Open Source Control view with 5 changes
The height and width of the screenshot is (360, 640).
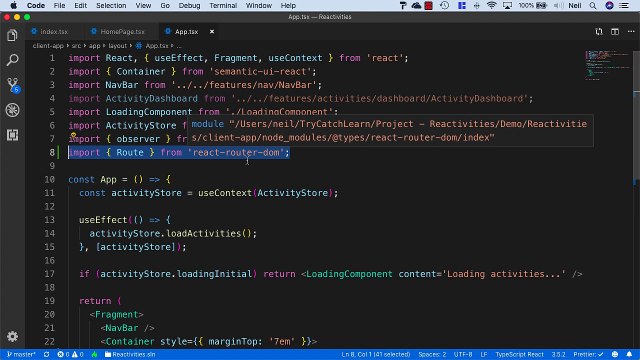[13, 85]
